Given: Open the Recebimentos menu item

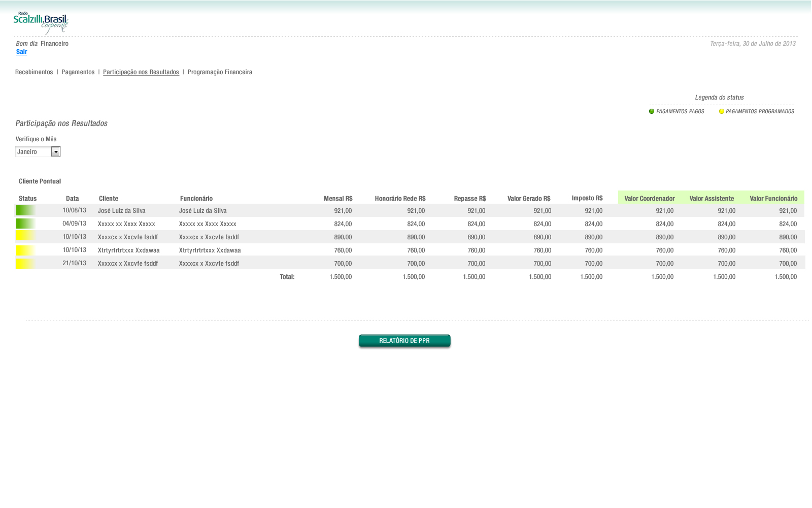Looking at the screenshot, I should pyautogui.click(x=34, y=72).
